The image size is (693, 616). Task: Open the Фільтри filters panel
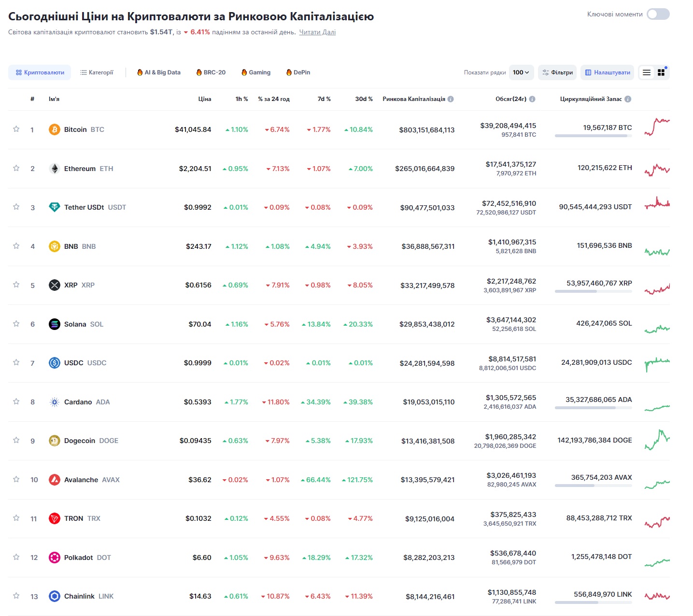(557, 72)
